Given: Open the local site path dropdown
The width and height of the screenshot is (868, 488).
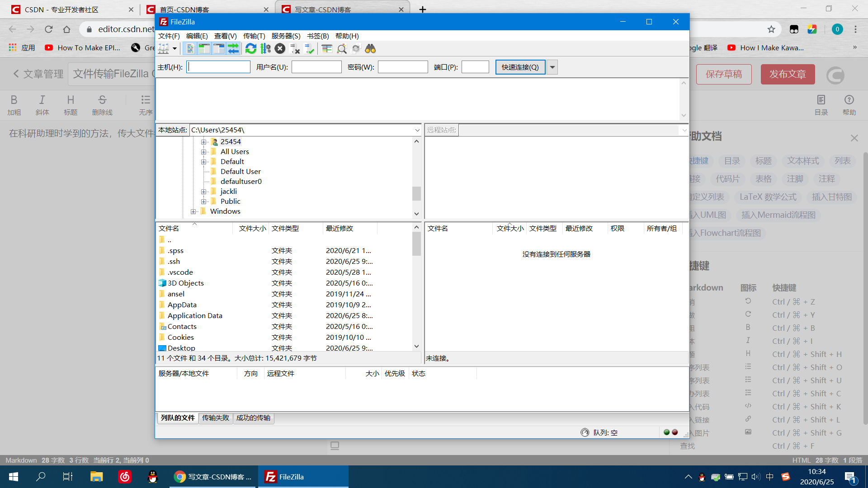Looking at the screenshot, I should [417, 130].
